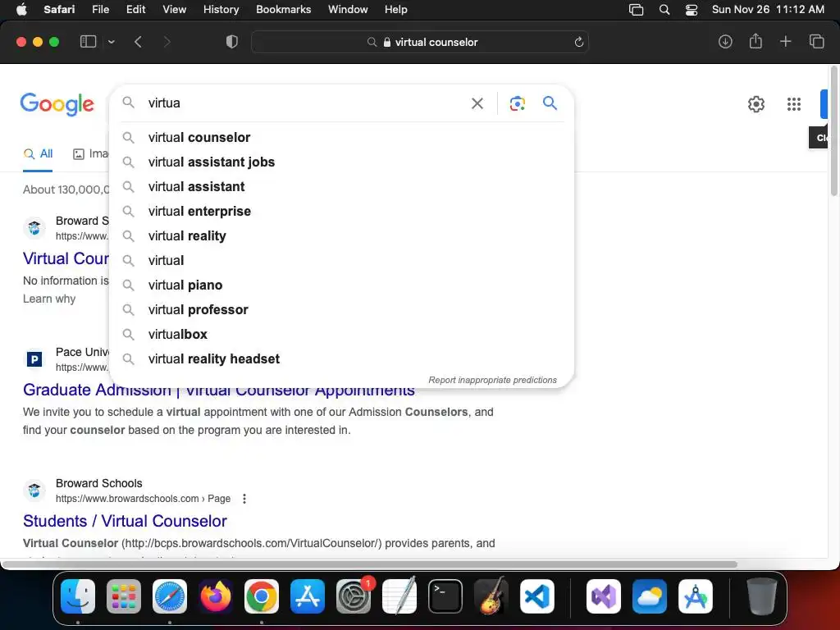Select the suggestion reading only virtual
Viewport: 840px width, 630px height.
(x=341, y=261)
